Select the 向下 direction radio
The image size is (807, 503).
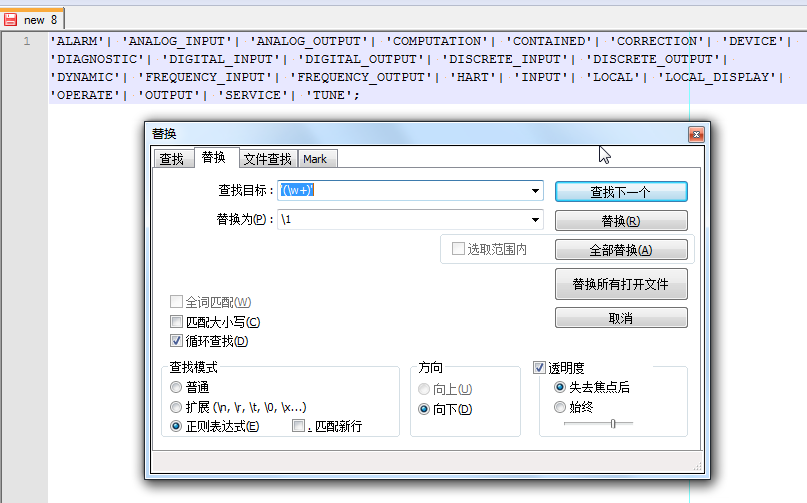pos(424,409)
